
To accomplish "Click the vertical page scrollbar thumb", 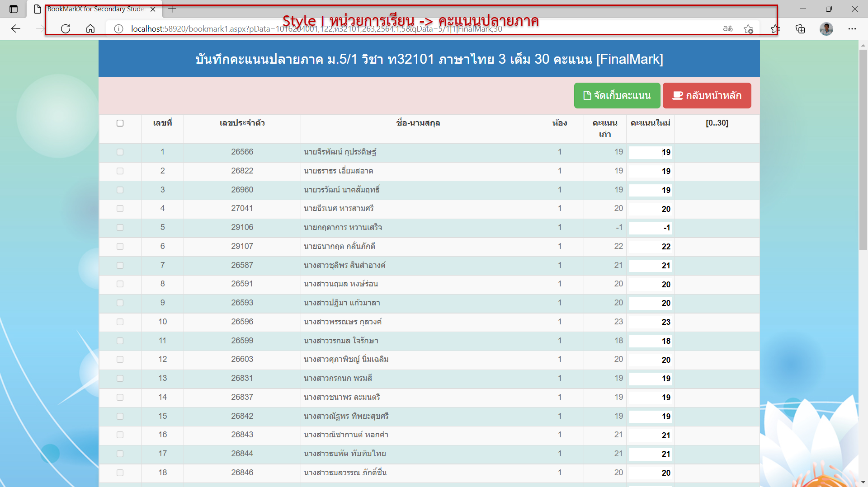I will tap(863, 149).
